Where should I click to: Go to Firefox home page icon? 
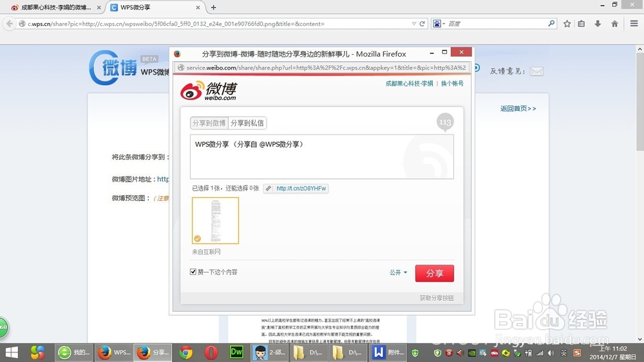click(614, 24)
